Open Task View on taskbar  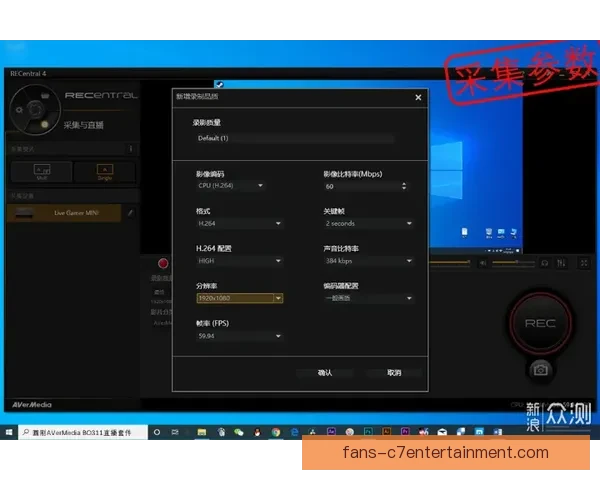coord(175,432)
